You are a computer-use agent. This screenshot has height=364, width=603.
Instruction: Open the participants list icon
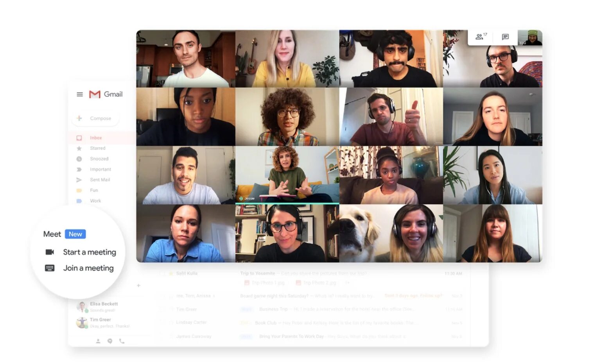(481, 37)
